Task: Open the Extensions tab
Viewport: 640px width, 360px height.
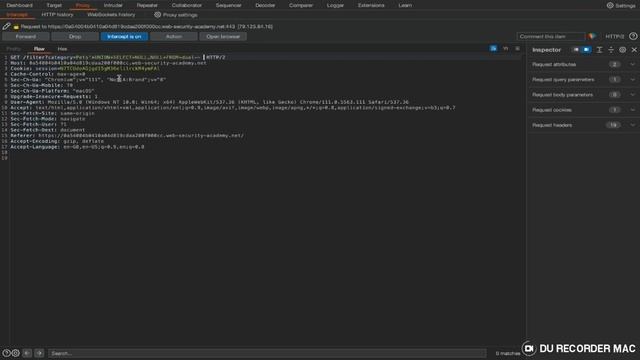Action: (371, 5)
